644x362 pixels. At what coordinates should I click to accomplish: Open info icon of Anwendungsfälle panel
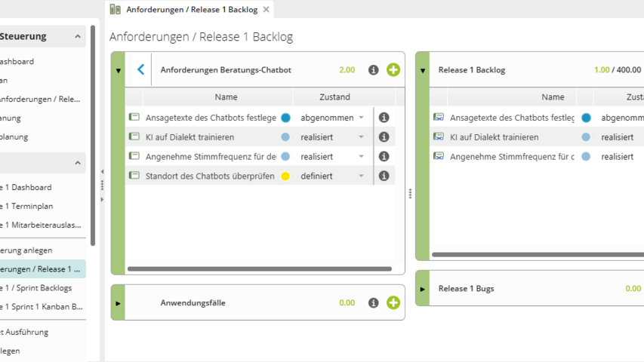coord(373,303)
